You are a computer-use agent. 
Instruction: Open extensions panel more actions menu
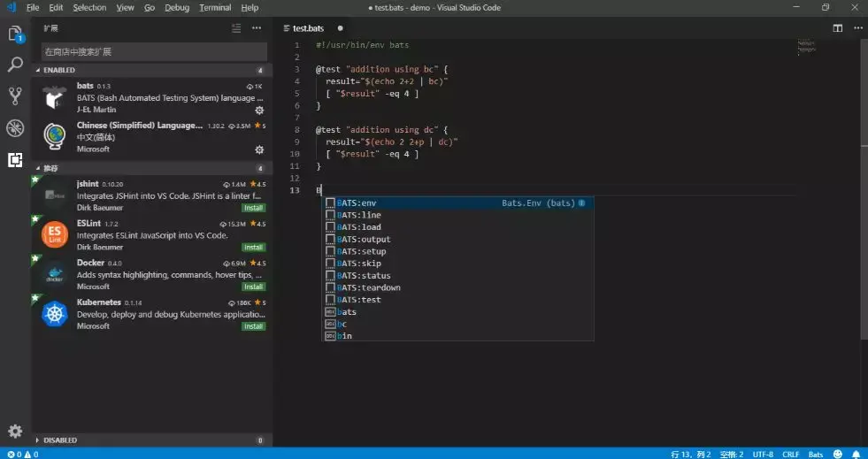click(257, 28)
